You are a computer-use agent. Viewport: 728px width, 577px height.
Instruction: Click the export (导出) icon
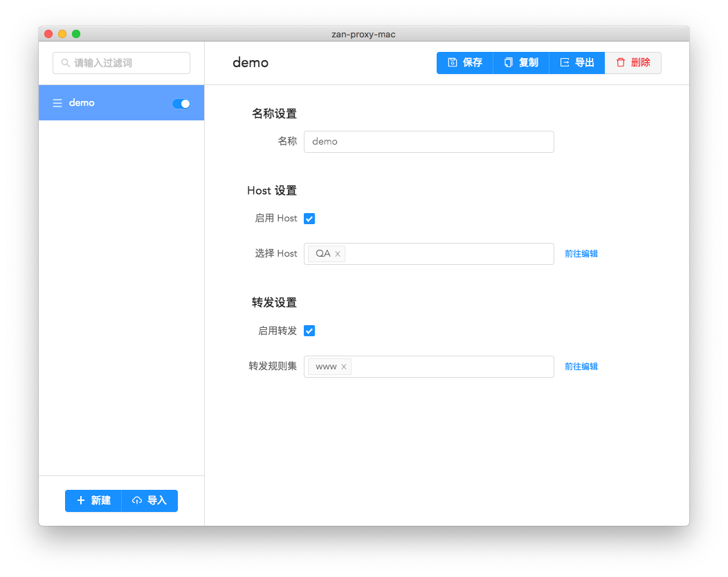coord(565,63)
